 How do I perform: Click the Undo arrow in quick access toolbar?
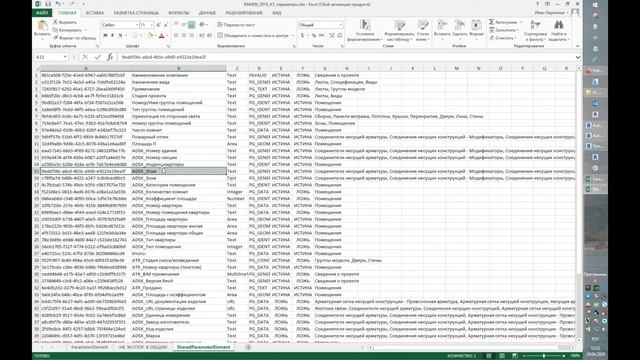(58, 4)
